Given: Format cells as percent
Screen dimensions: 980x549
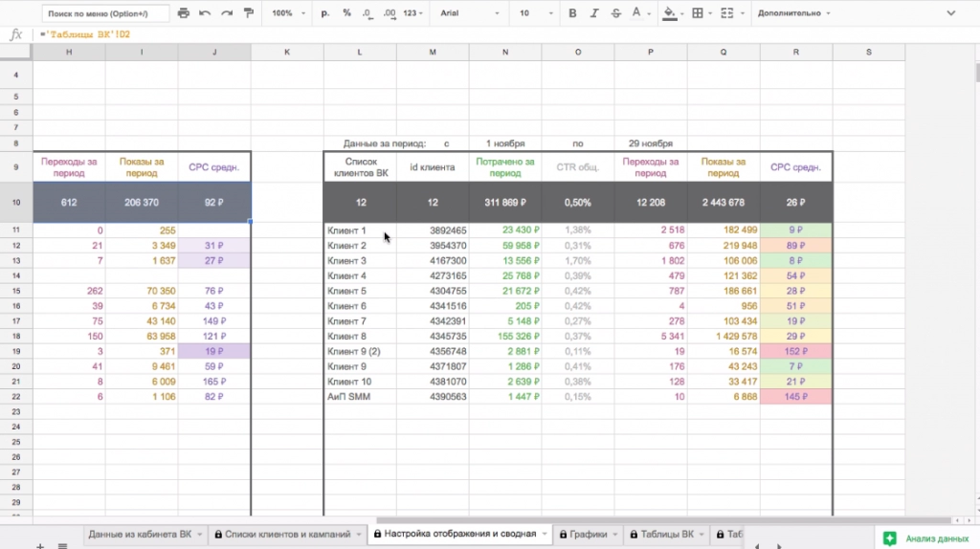Looking at the screenshot, I should click(x=346, y=13).
